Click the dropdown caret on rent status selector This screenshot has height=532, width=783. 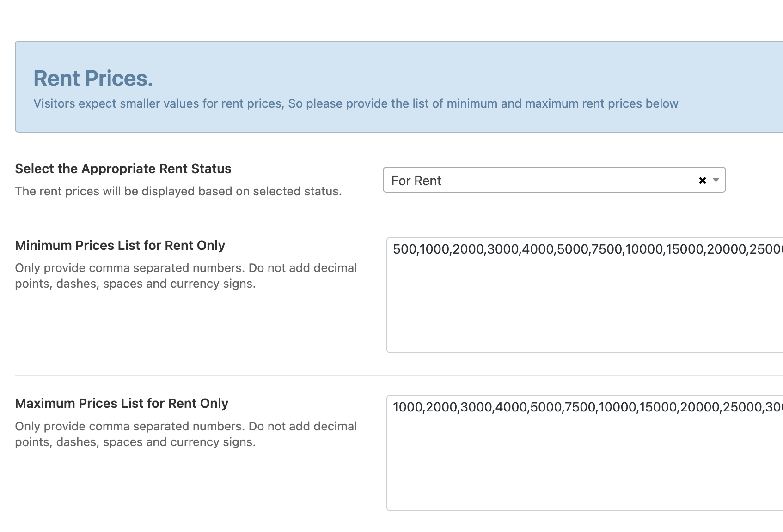[716, 180]
